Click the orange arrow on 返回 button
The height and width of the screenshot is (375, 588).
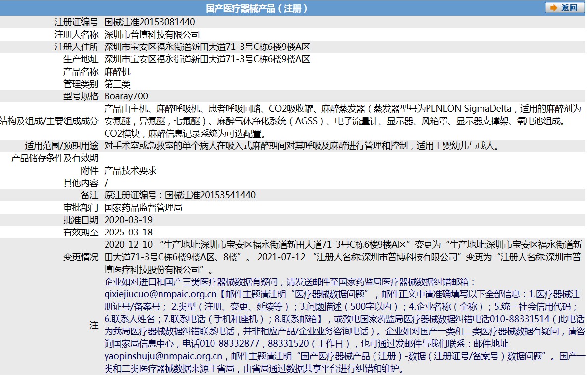tap(553, 8)
